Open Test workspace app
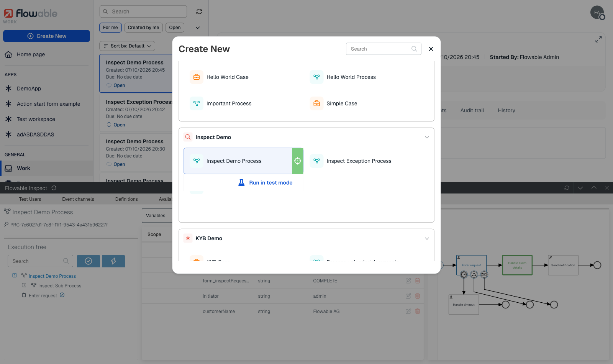Image resolution: width=613 pixels, height=364 pixels. [x=36, y=119]
